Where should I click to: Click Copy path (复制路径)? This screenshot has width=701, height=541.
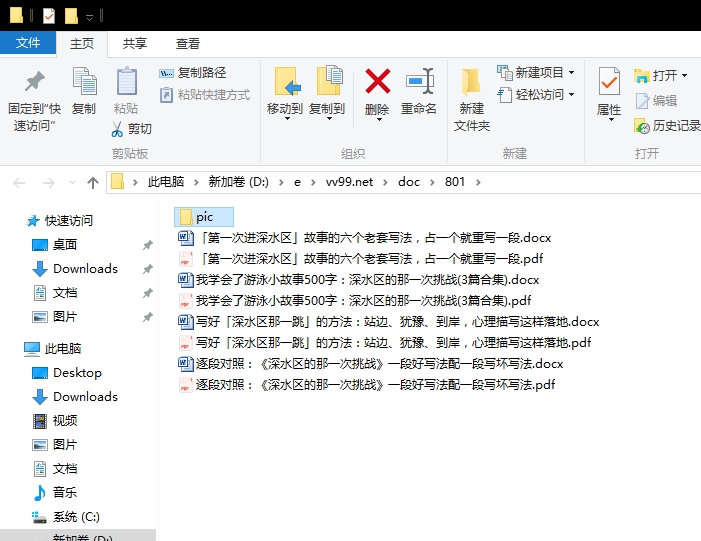[x=193, y=72]
